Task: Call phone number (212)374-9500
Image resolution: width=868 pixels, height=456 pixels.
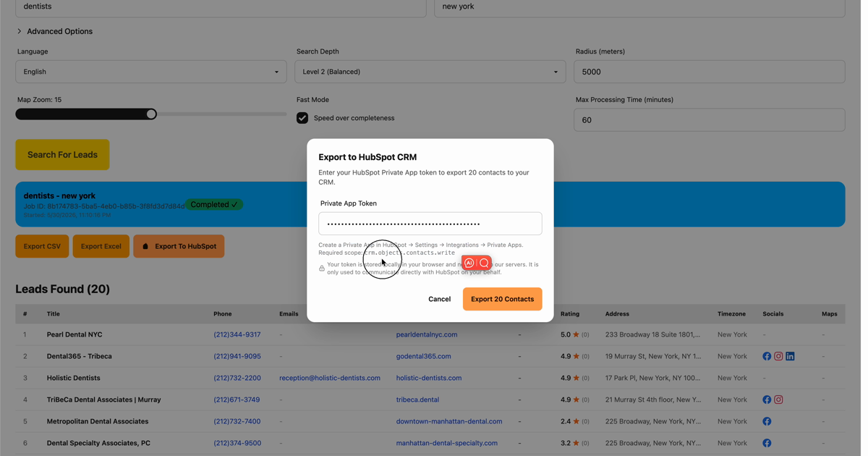Action: 237,443
